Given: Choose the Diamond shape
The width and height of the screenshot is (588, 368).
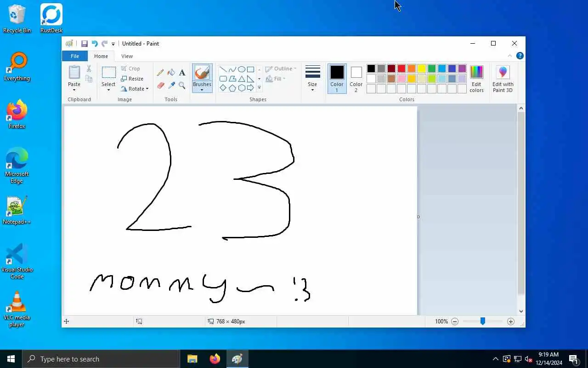Looking at the screenshot, I should tap(223, 88).
